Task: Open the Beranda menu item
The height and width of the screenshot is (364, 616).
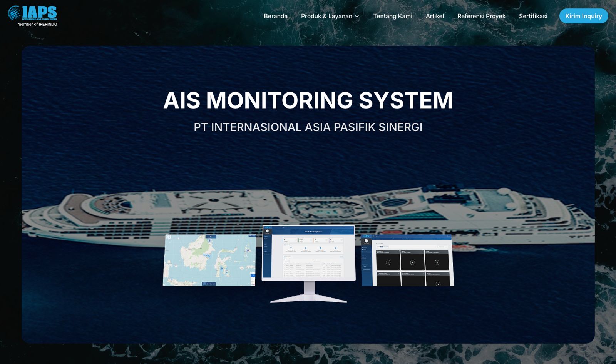Action: tap(276, 16)
